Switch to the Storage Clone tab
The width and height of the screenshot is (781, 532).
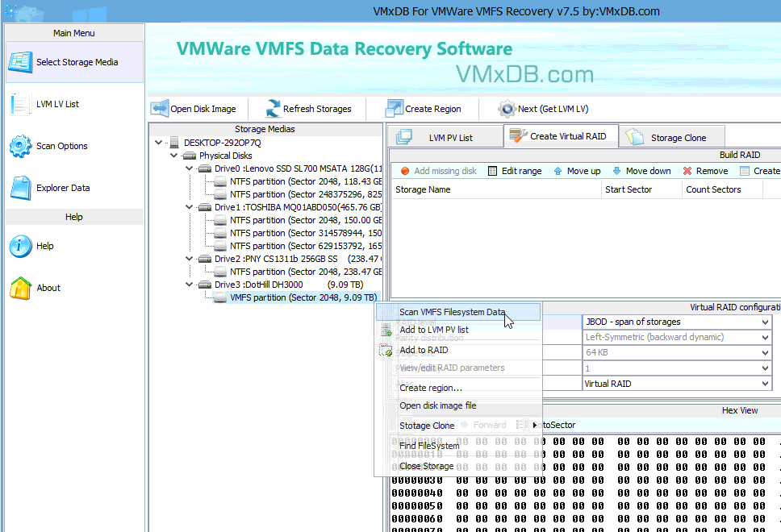click(x=671, y=137)
